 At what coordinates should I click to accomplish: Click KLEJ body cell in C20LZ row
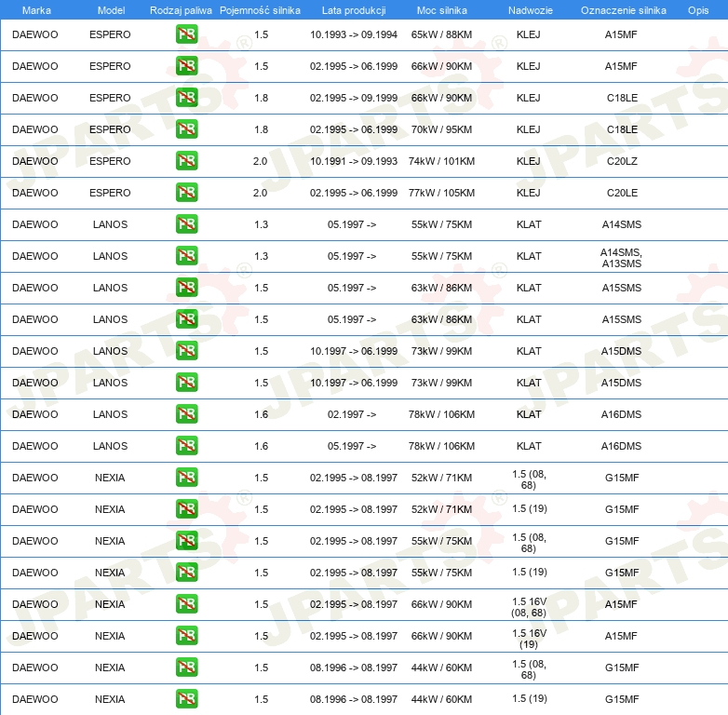click(x=529, y=161)
